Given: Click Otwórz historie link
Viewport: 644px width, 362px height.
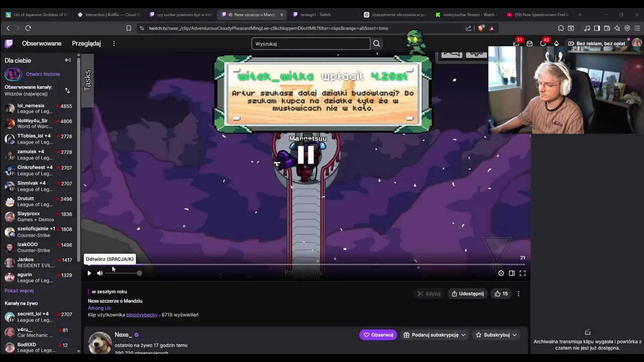Looking at the screenshot, I should pyautogui.click(x=43, y=74).
